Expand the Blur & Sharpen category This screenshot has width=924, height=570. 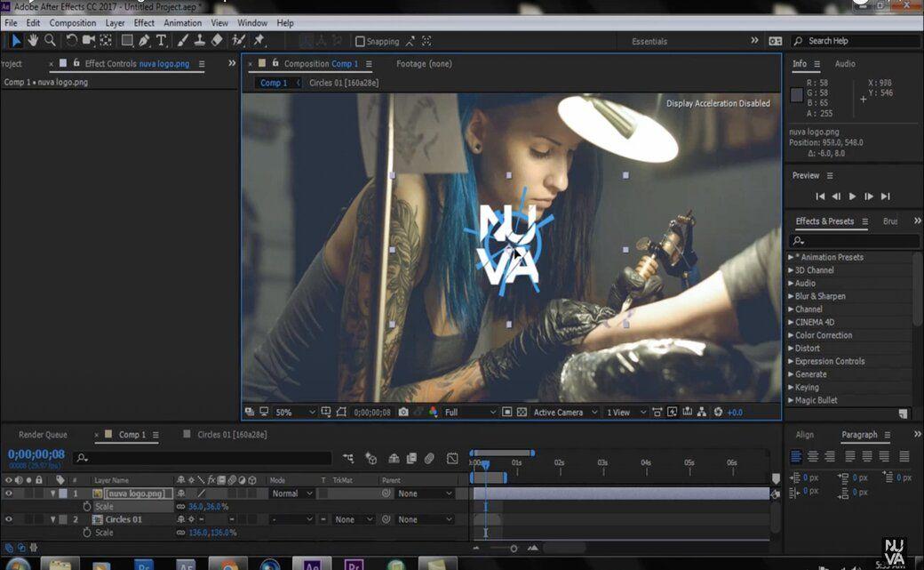tap(791, 296)
